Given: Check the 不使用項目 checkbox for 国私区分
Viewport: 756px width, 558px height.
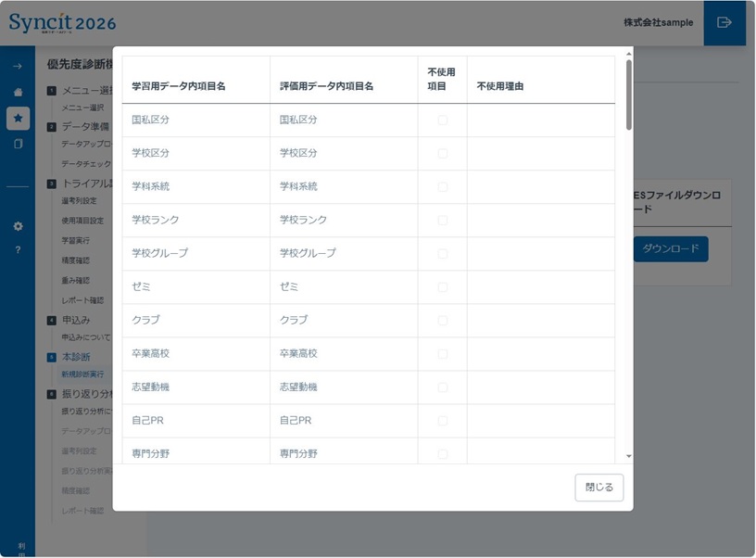Looking at the screenshot, I should [443, 118].
